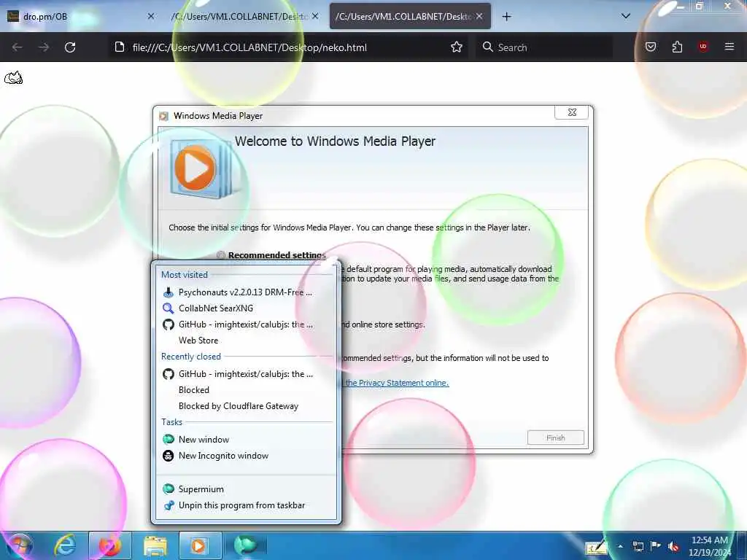Screen dimensions: 747x560
Task: Open the Firefox hamburger menu
Action: coord(729,47)
